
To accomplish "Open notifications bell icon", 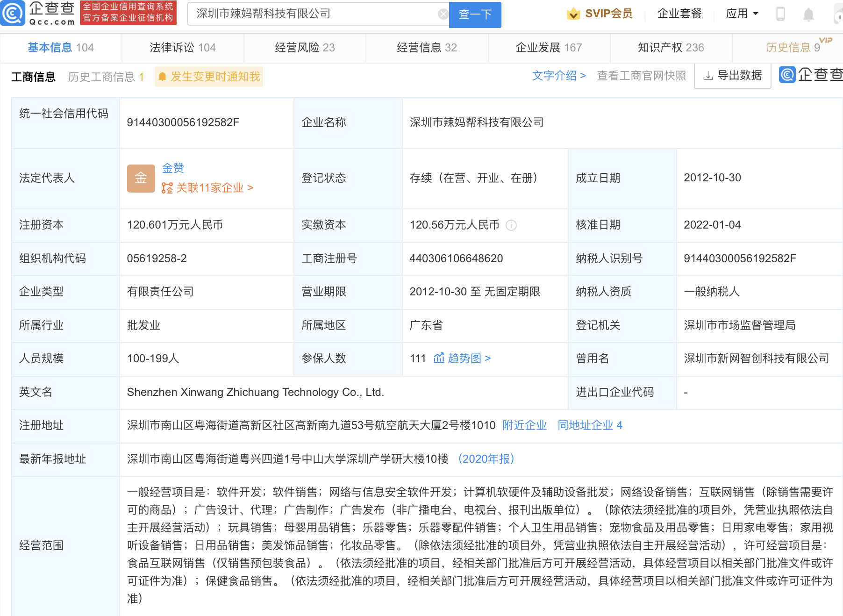I will point(808,14).
